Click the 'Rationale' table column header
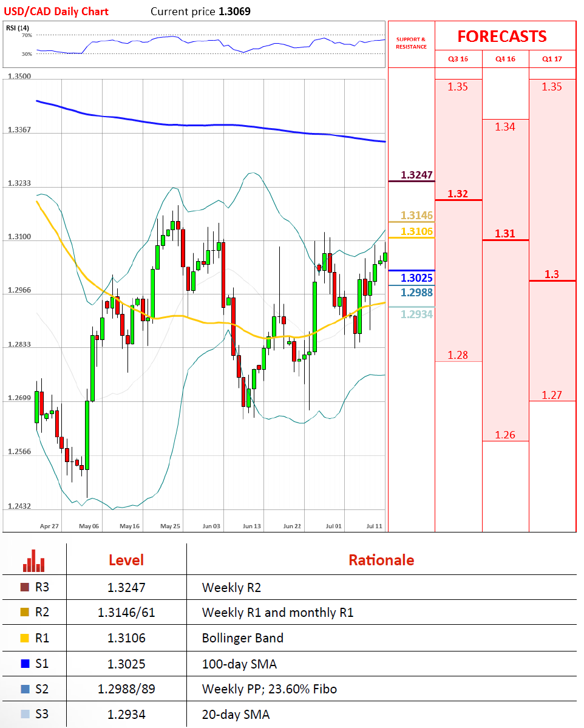The image size is (584, 728). [382, 560]
